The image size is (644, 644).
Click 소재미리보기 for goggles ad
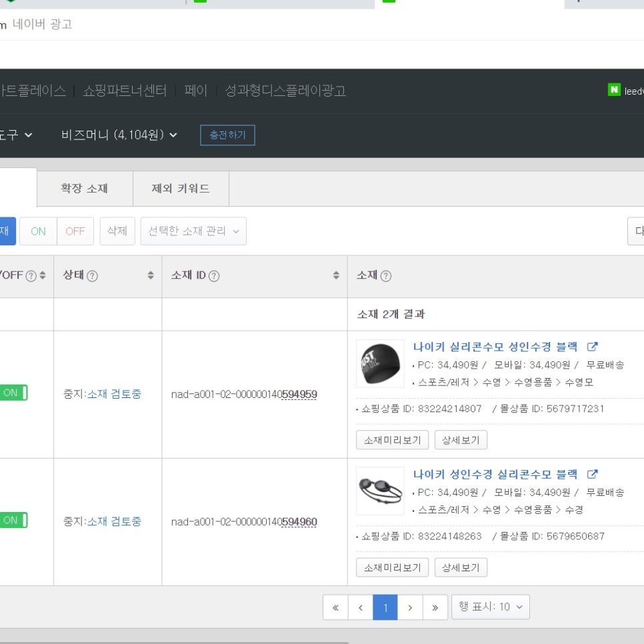pyautogui.click(x=392, y=567)
